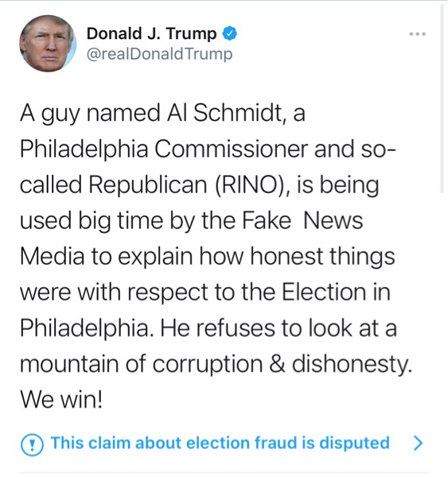Click the word "disputed" in the warning label

(354, 443)
